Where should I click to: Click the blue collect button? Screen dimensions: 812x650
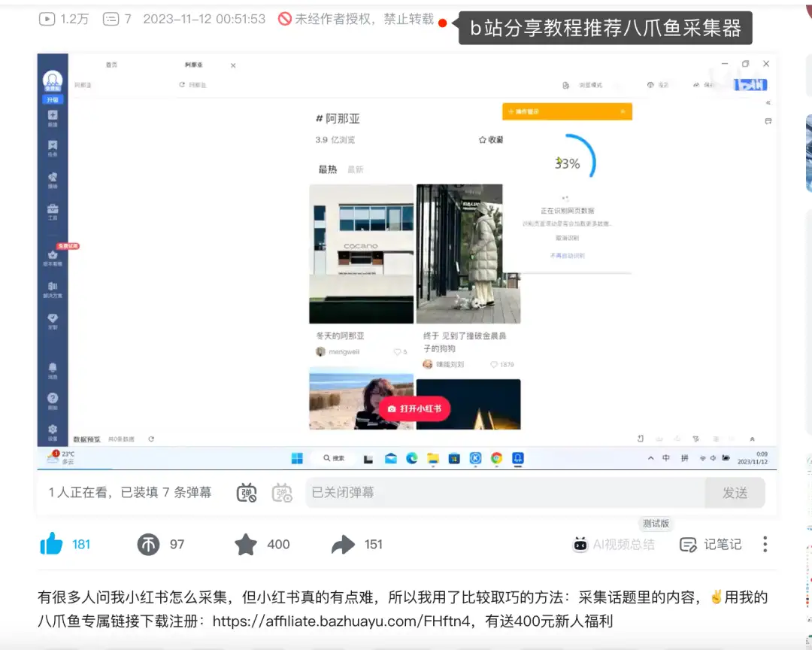pos(750,85)
